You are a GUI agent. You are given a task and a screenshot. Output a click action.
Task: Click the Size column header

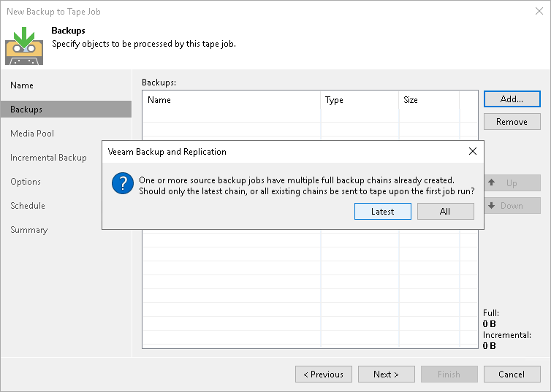[x=429, y=100]
